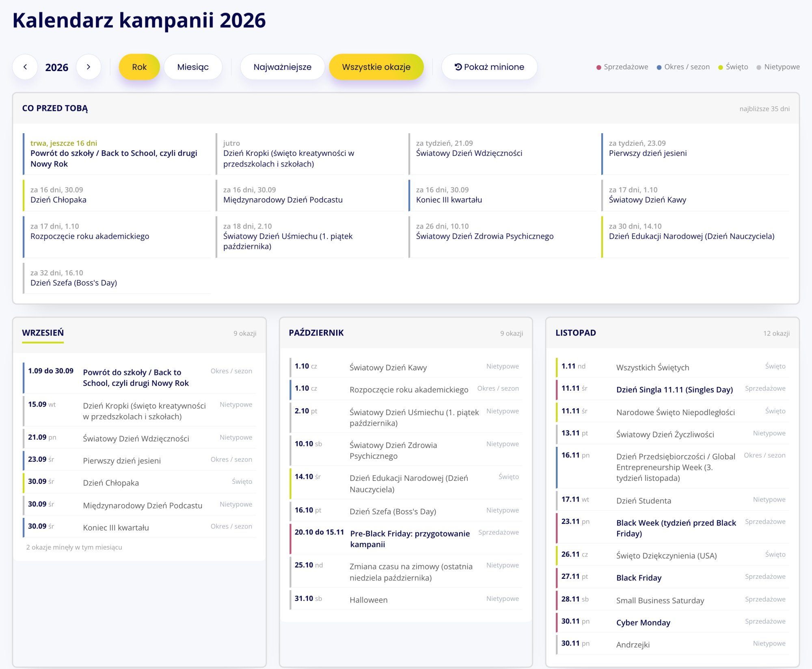Select the Cyber Monday row
This screenshot has width=812, height=669.
click(673, 622)
